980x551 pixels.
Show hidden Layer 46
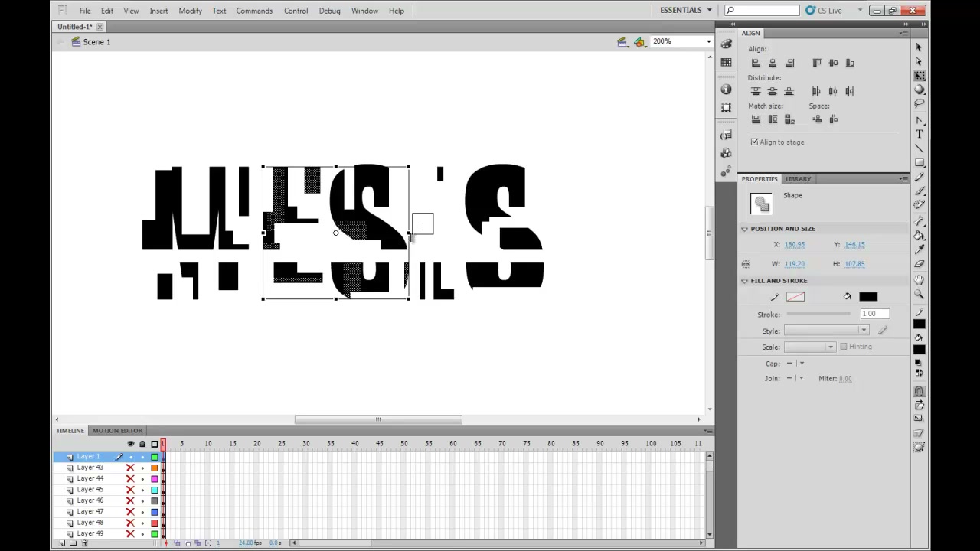click(130, 500)
